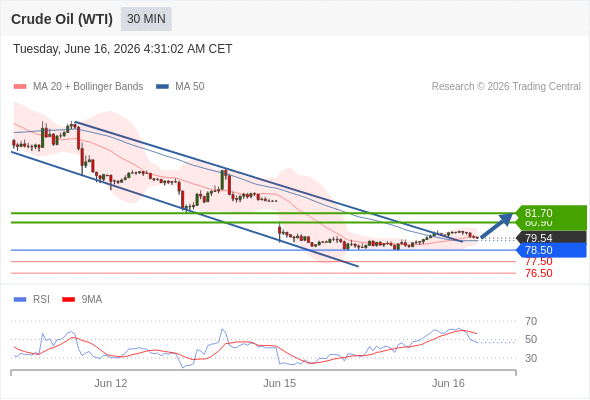Viewport: 590px width, 400px height.
Task: Click the blue upward forecast arrow
Action: [x=497, y=225]
